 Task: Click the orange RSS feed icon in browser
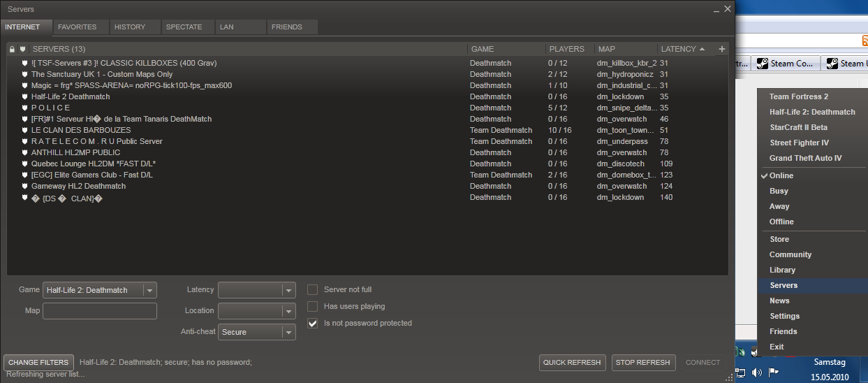pos(864,42)
